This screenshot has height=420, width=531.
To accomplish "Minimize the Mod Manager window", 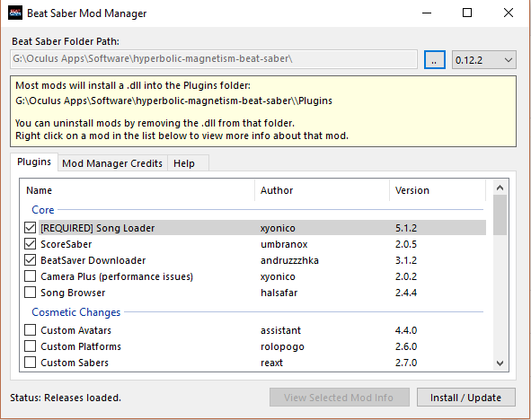I will [427, 13].
